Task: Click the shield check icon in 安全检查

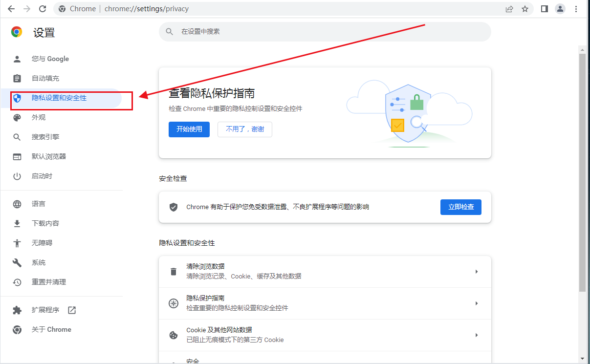Action: [x=173, y=207]
